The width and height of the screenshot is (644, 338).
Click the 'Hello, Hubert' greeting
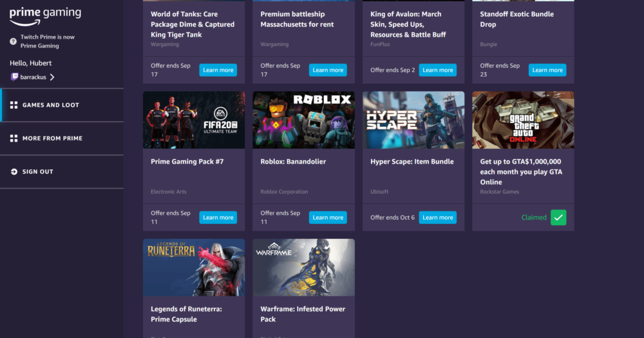(31, 63)
